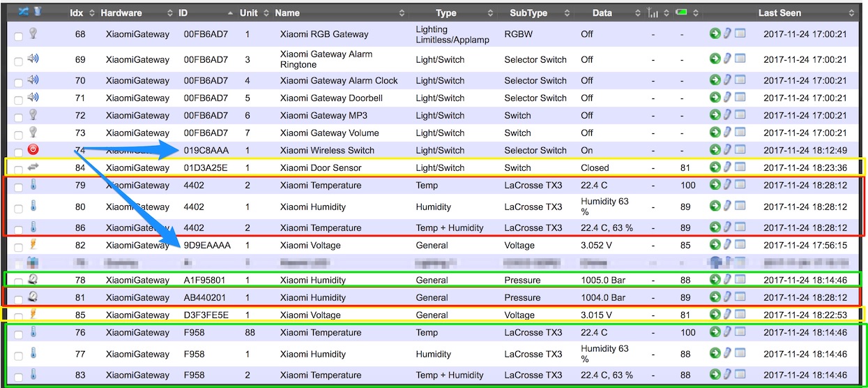
Task: Click the green arrow icon in the Idx 82 row
Action: pos(715,245)
